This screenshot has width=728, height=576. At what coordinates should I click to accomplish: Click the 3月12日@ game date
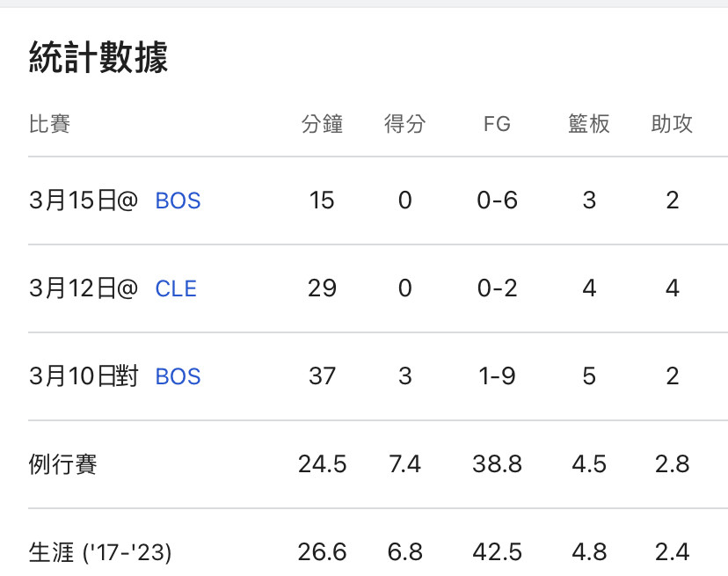click(84, 288)
